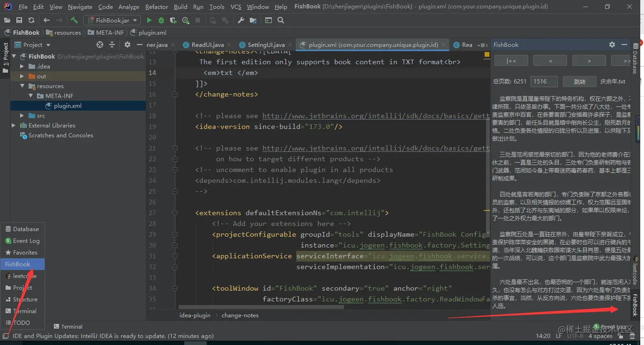Hide the Project panel with minus icon
Viewport: 644px width, 345px height.
tap(139, 45)
